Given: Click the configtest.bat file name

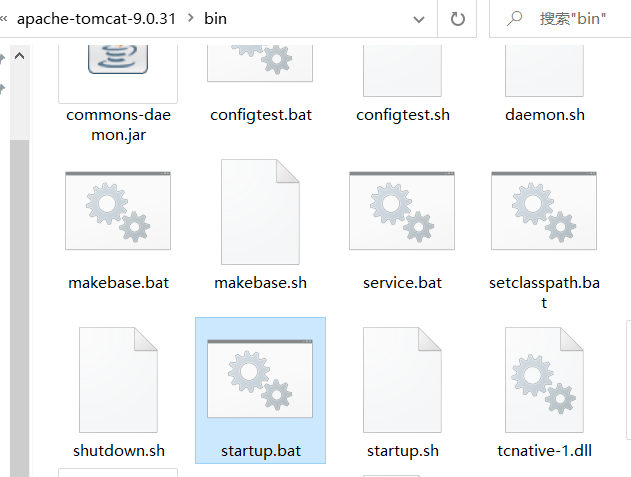Looking at the screenshot, I should tap(261, 115).
